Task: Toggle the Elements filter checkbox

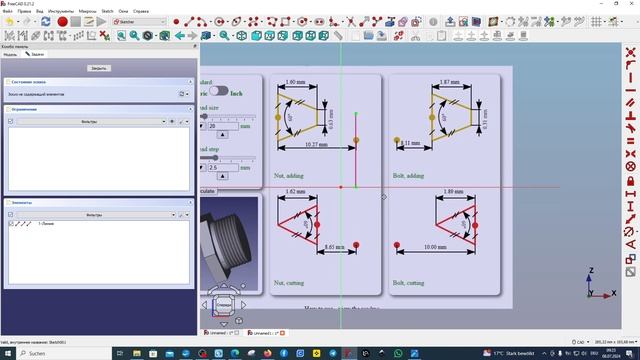Action: tap(11, 214)
